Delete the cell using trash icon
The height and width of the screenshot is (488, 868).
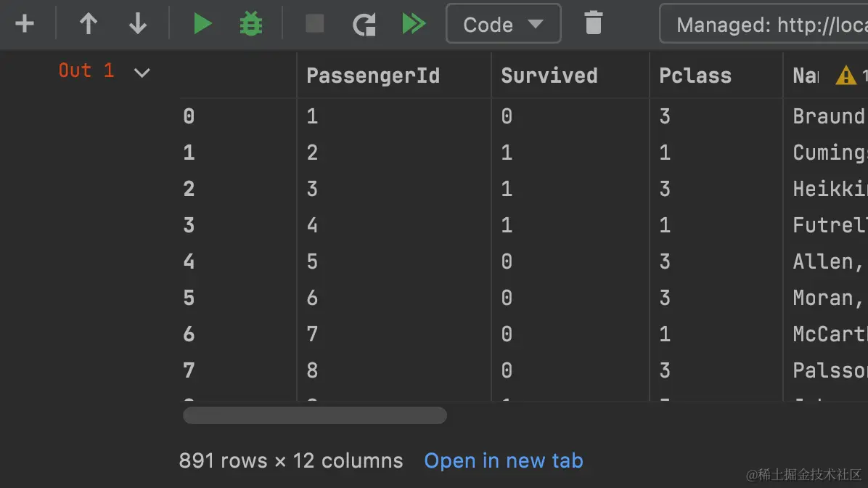pyautogui.click(x=594, y=23)
